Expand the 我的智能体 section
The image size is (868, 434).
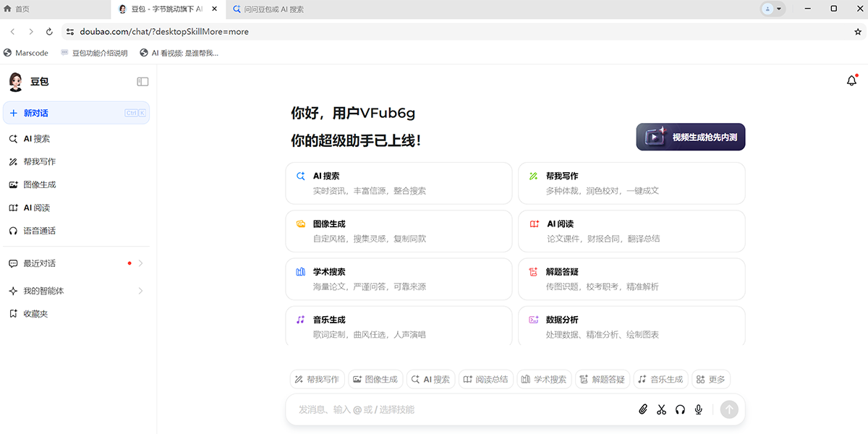click(76, 291)
